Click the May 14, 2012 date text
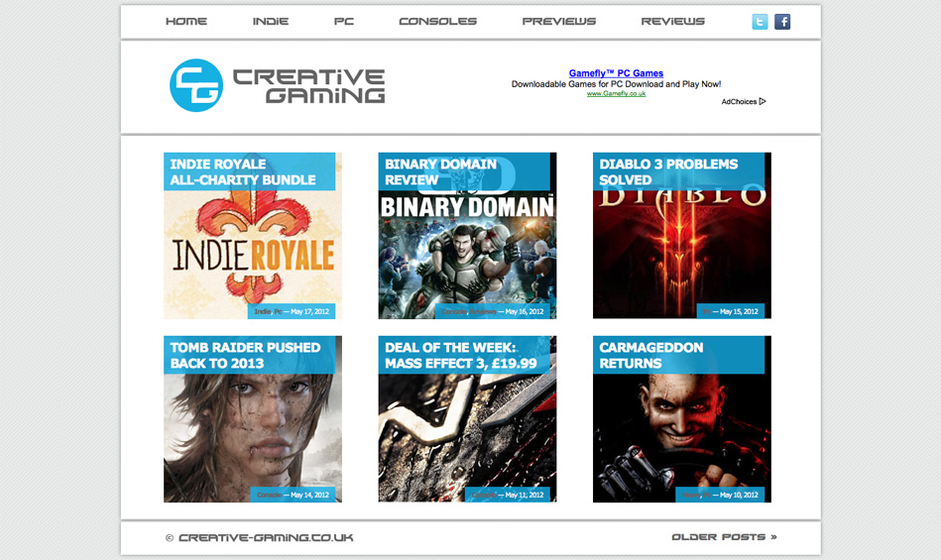This screenshot has height=560, width=941. click(x=309, y=495)
